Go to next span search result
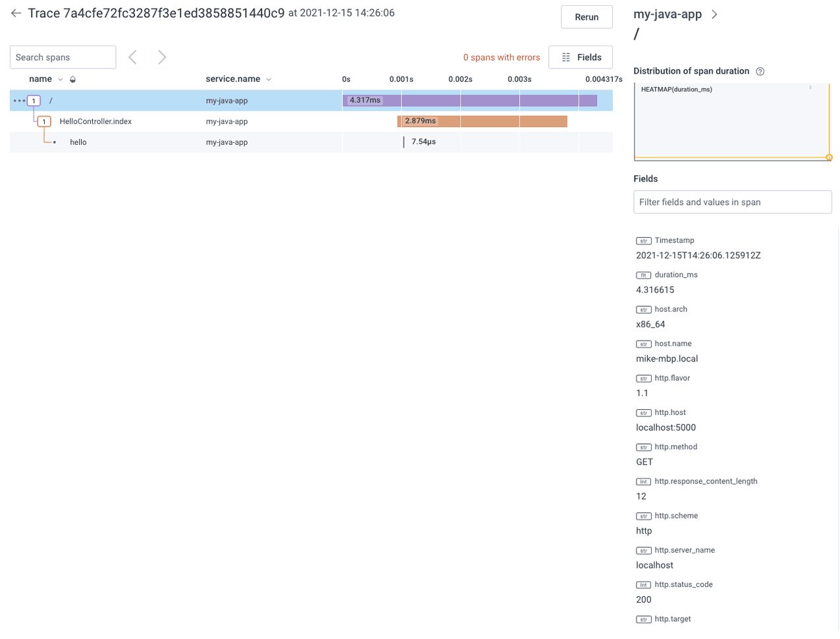840x639 pixels. (162, 57)
